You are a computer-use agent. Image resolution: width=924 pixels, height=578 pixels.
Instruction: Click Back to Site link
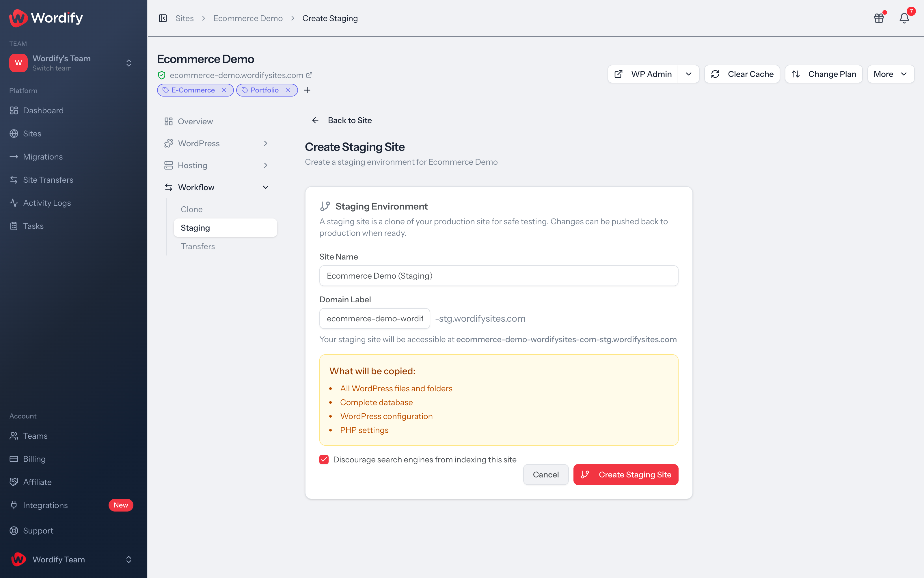(342, 121)
